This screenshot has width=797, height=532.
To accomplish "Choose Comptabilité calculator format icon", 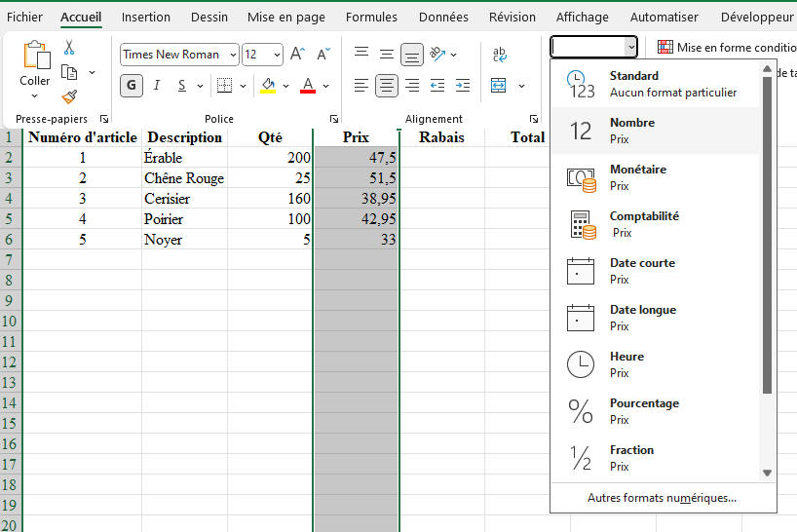I will coord(583,224).
